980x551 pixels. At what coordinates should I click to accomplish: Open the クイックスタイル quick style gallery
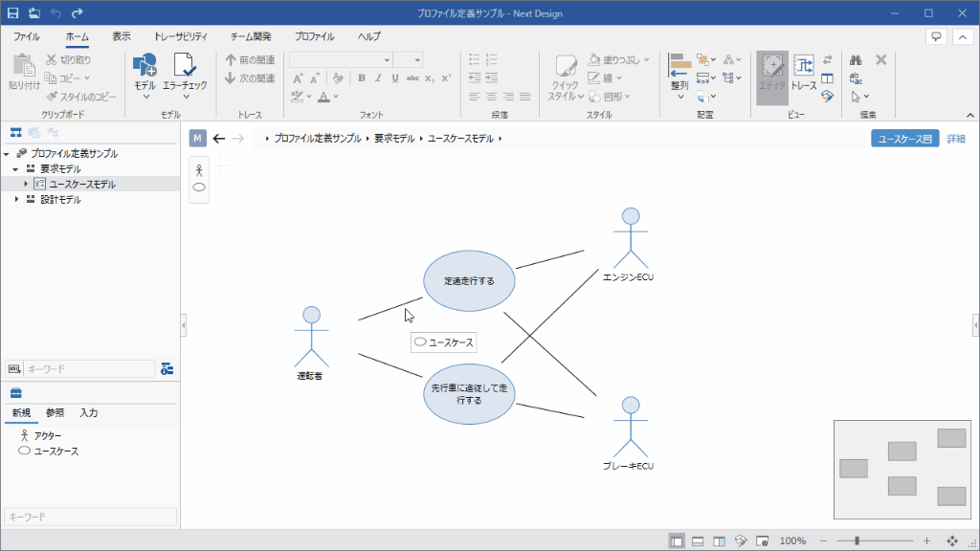click(566, 77)
